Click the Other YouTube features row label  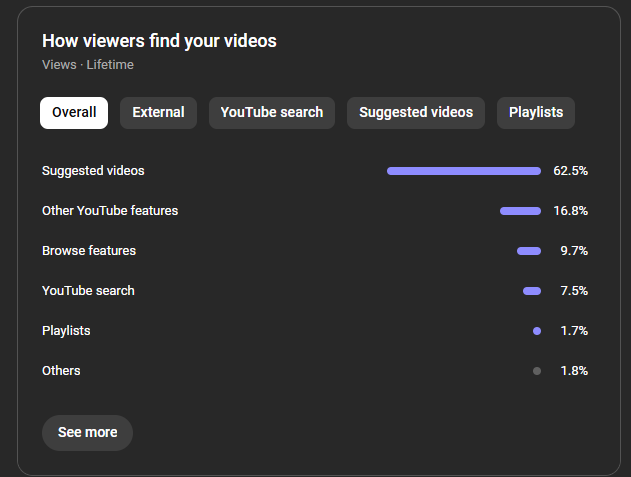110,211
